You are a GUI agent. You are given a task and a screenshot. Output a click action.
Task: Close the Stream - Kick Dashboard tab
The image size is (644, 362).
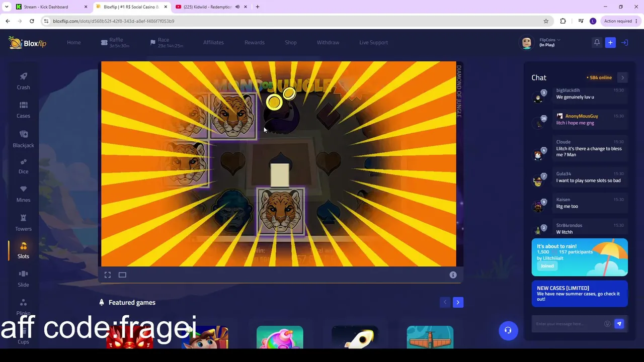(86, 7)
